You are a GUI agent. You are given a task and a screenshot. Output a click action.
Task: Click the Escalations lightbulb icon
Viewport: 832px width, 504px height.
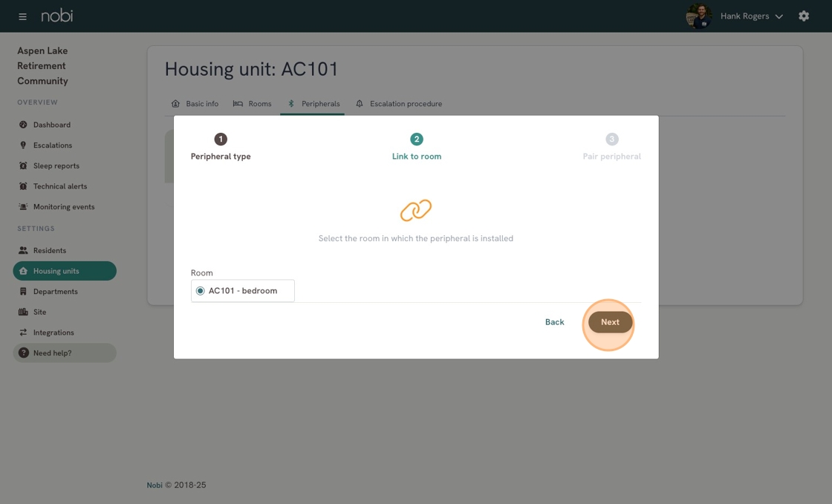coord(23,145)
